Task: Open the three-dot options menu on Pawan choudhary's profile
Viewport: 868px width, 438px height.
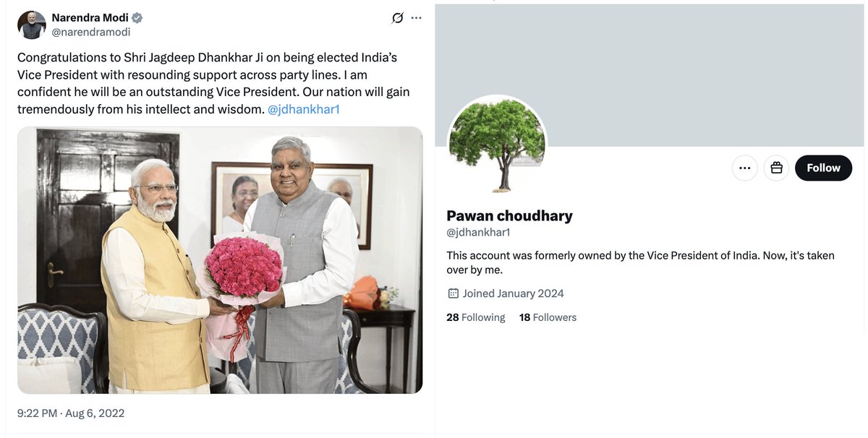Action: [x=745, y=168]
